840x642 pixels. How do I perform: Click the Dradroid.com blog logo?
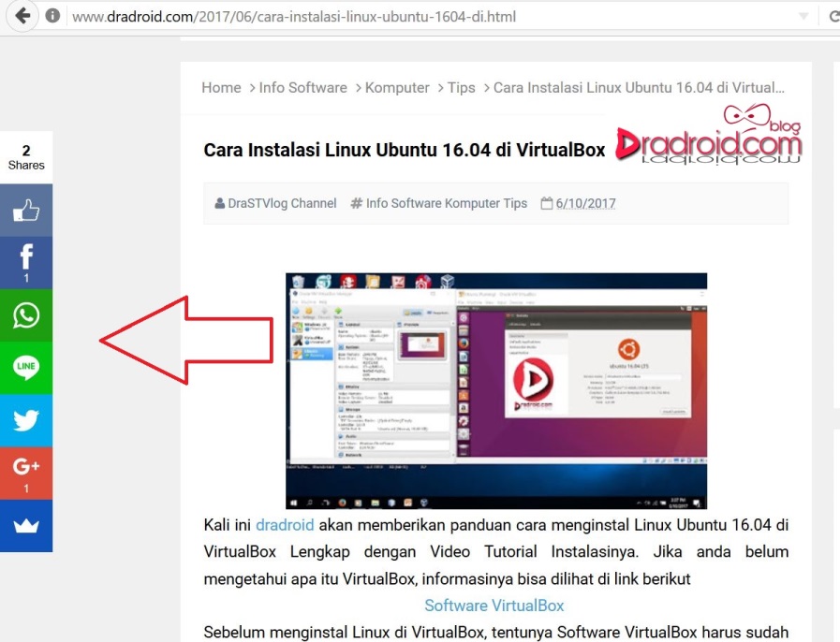708,134
